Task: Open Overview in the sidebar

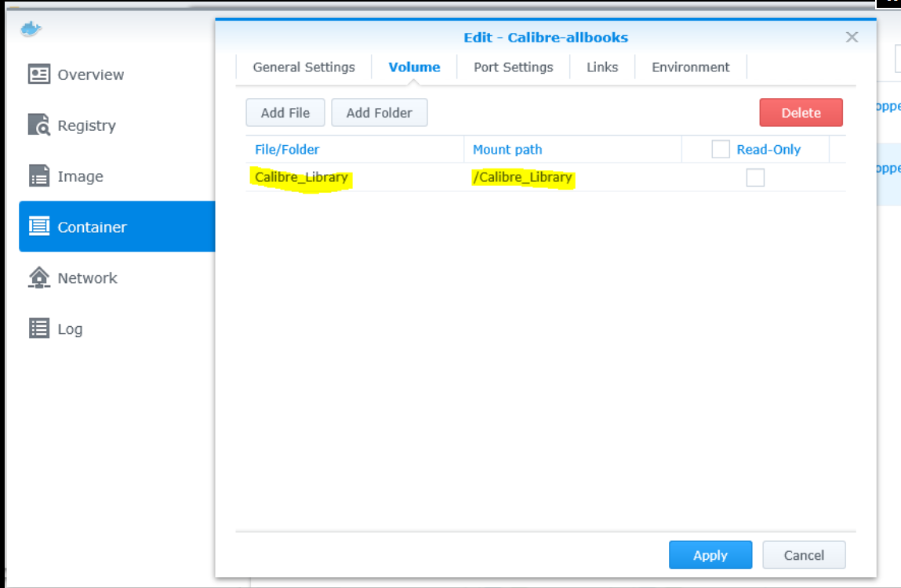Action: click(x=117, y=74)
